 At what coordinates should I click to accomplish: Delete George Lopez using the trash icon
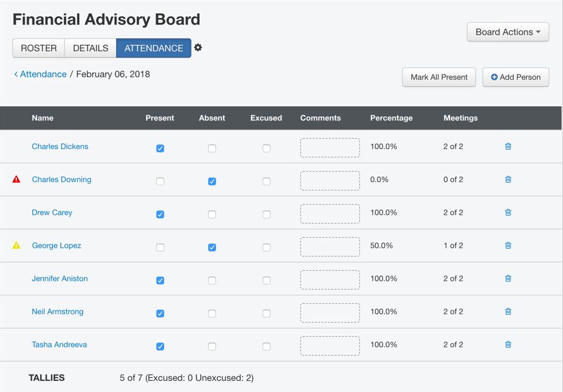[x=508, y=246]
